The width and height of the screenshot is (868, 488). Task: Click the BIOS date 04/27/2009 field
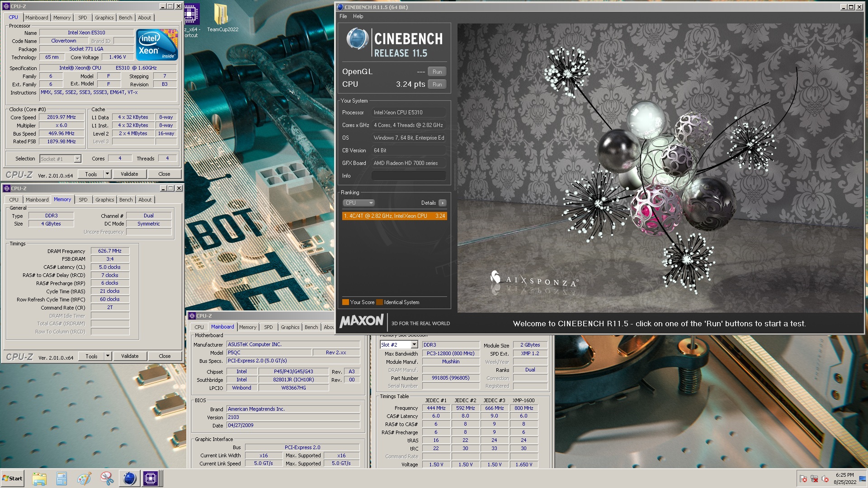(293, 425)
